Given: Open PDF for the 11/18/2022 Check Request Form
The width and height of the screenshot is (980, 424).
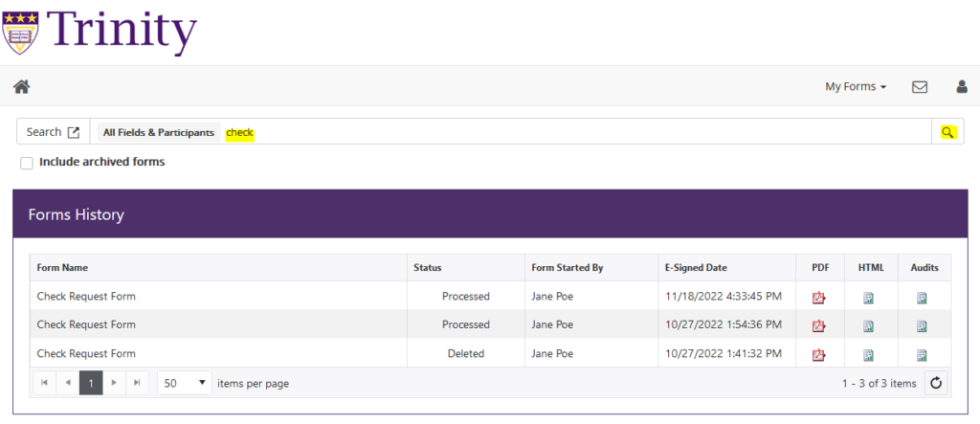Looking at the screenshot, I should click(x=818, y=298).
